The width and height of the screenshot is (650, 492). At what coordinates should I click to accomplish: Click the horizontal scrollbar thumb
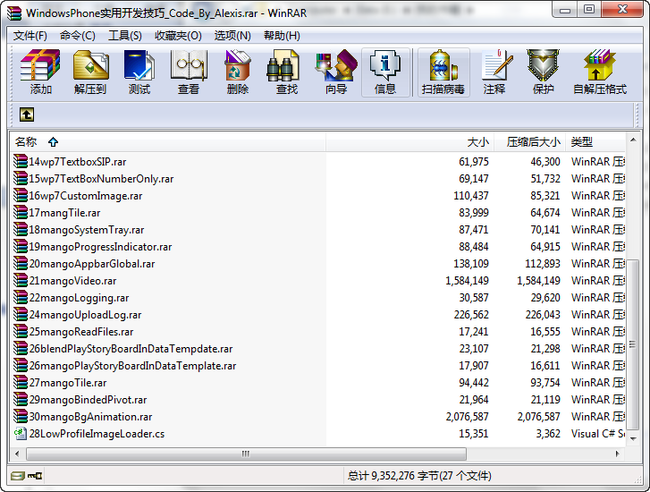pos(246,453)
